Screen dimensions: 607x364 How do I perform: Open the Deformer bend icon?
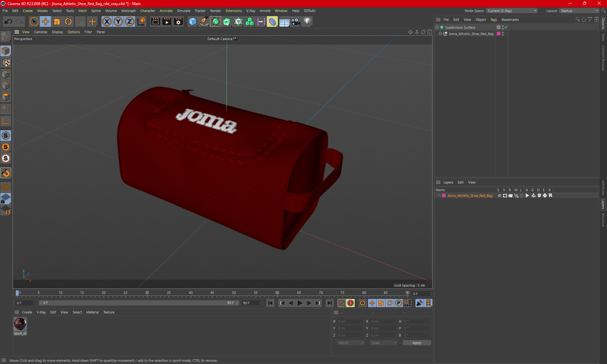pos(273,21)
